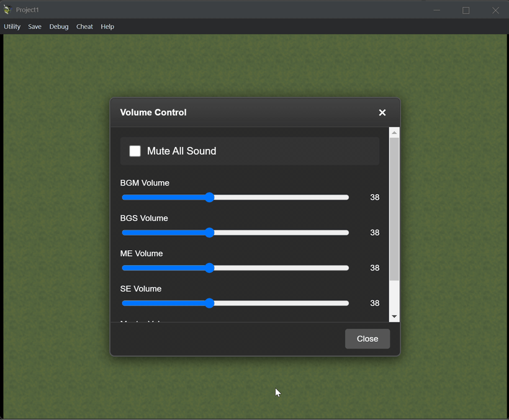Click the Project1 app icon in title bar
Image resolution: width=509 pixels, height=420 pixels.
click(7, 10)
